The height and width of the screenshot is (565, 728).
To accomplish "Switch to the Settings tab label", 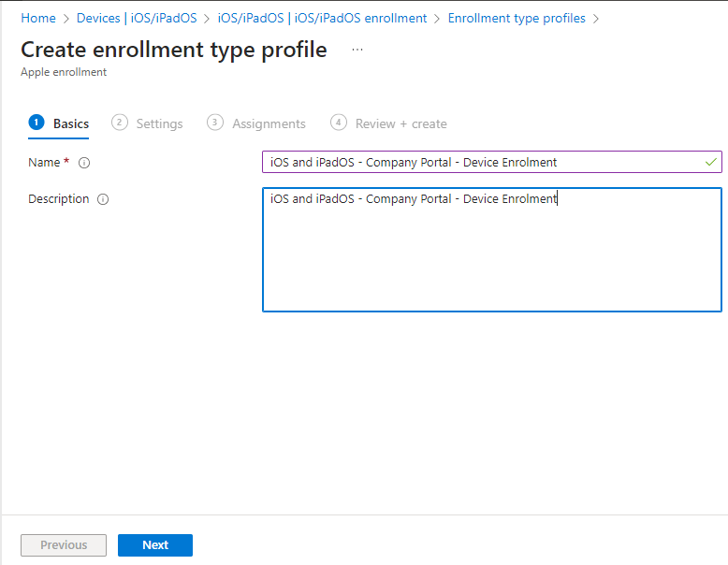I will pos(159,123).
